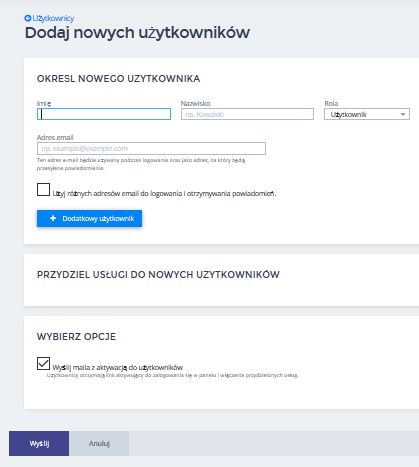The width and height of the screenshot is (419, 467).
Task: Click the Adres email input box
Action: coord(151,148)
